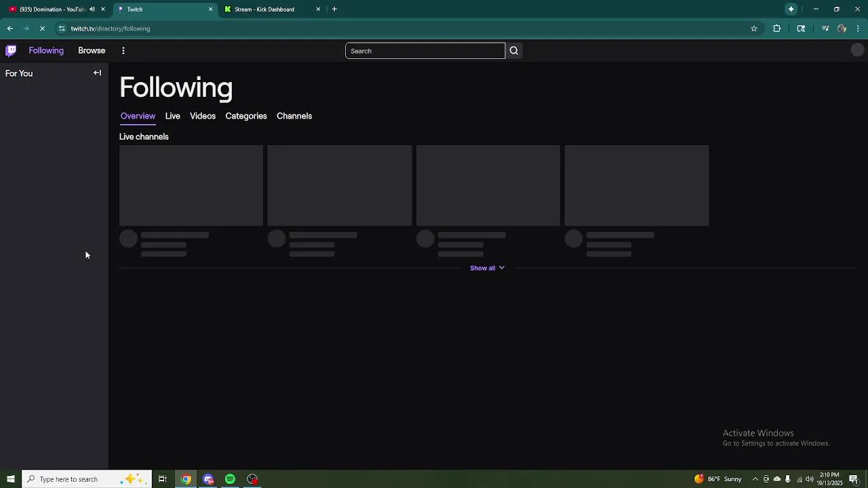Select the Live tab
868x488 pixels.
tap(172, 116)
